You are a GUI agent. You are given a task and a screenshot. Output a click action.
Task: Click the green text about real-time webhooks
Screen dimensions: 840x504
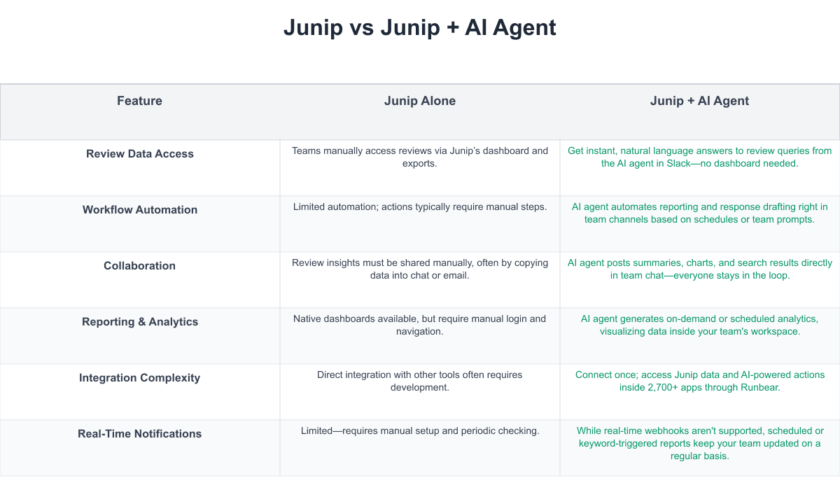point(699,443)
